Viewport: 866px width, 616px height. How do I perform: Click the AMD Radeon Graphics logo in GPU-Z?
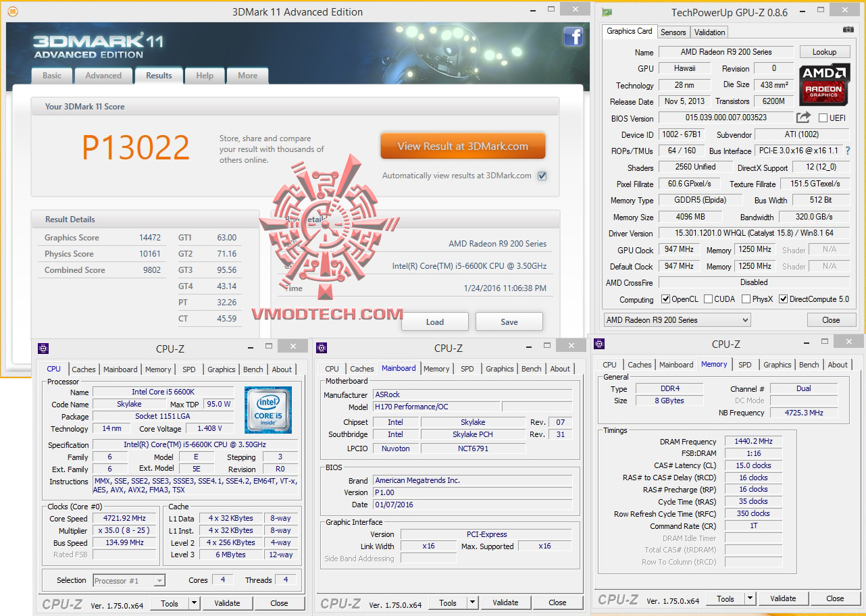click(823, 85)
